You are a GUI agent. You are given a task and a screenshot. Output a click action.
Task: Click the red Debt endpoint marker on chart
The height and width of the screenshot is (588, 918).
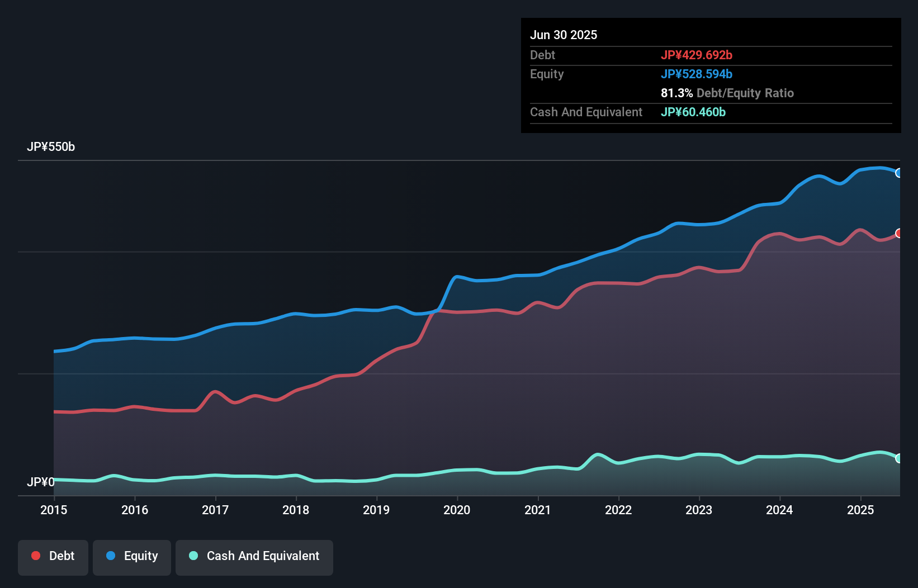[899, 233]
